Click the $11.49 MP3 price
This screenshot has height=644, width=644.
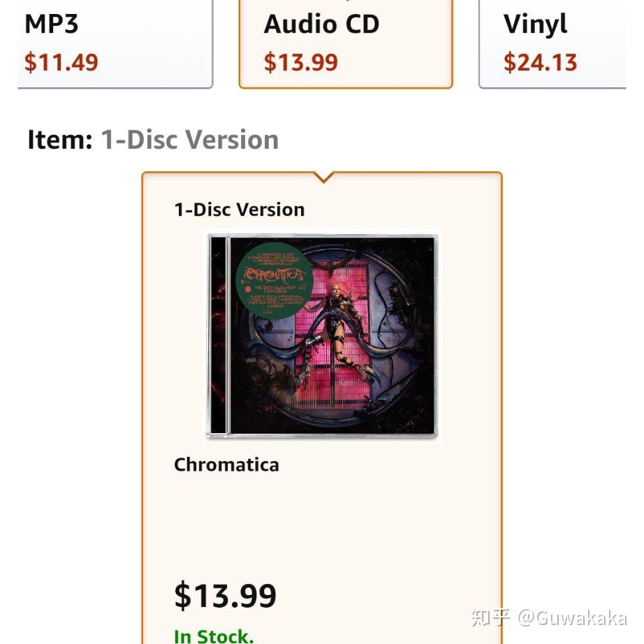pyautogui.click(x=61, y=62)
